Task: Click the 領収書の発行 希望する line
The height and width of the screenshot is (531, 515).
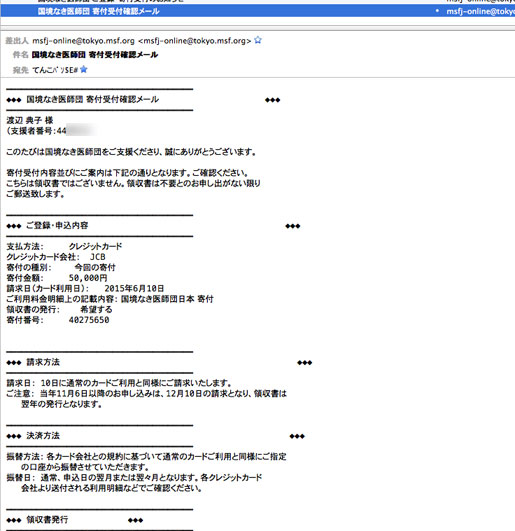Action: (x=59, y=310)
